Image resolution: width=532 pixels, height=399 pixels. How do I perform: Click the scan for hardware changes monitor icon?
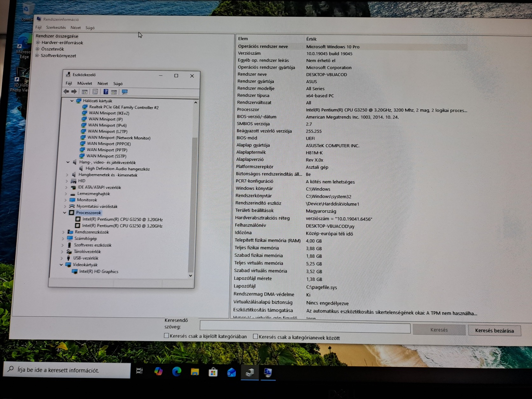click(x=125, y=92)
